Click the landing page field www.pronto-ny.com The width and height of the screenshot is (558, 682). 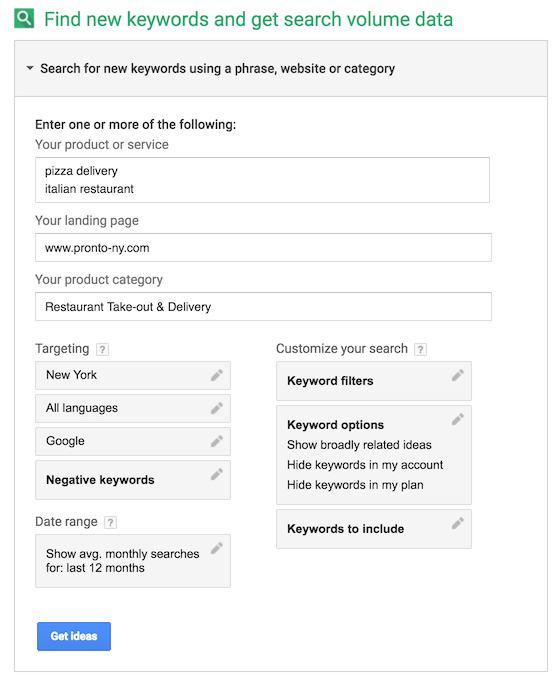(264, 247)
